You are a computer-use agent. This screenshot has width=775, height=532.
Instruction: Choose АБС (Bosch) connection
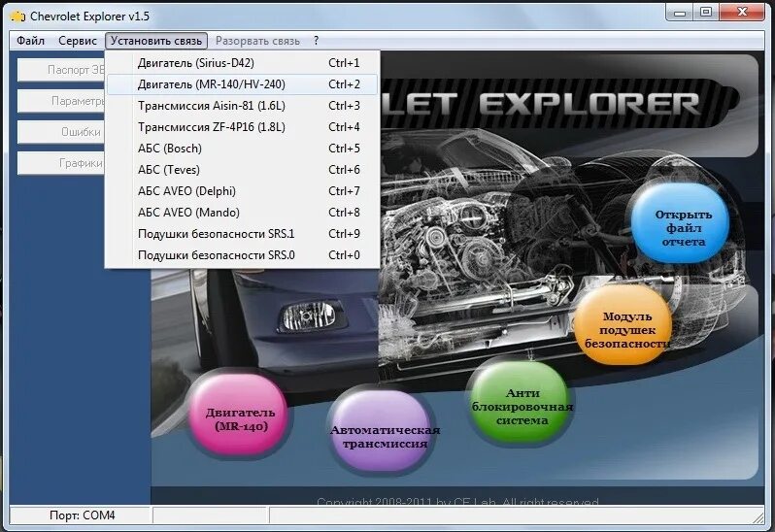[x=242, y=149]
